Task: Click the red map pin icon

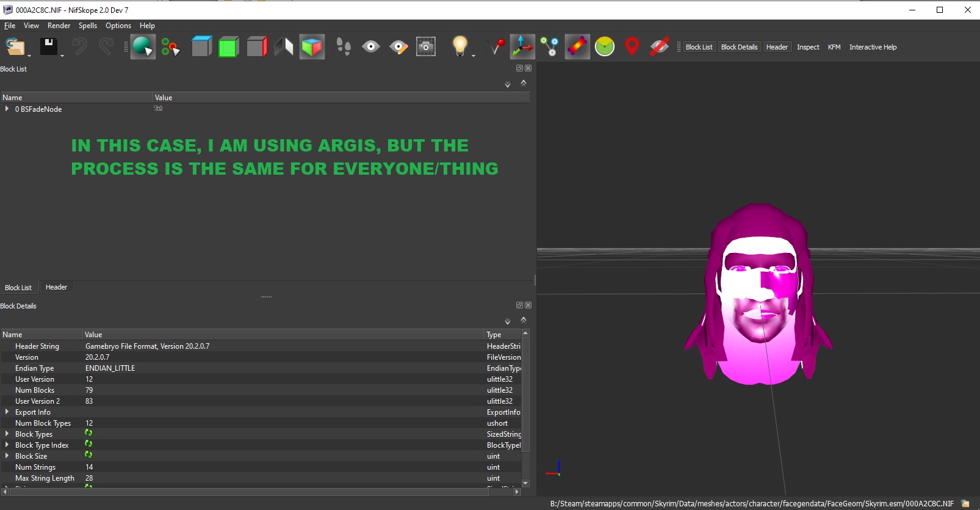Action: pyautogui.click(x=632, y=47)
